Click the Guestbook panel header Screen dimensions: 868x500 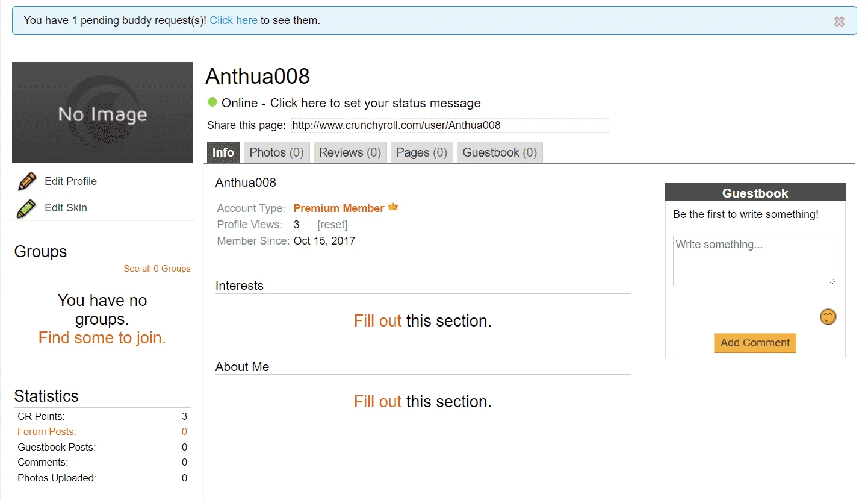(755, 193)
